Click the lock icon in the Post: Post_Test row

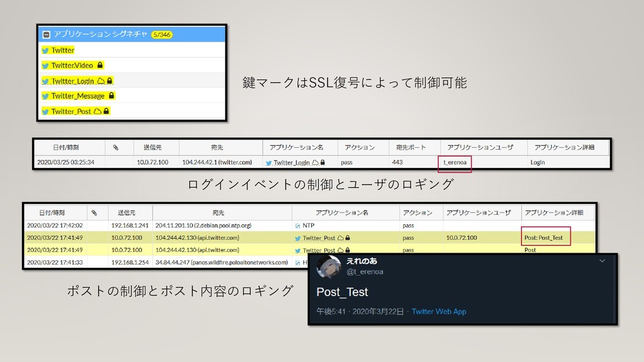tap(348, 238)
